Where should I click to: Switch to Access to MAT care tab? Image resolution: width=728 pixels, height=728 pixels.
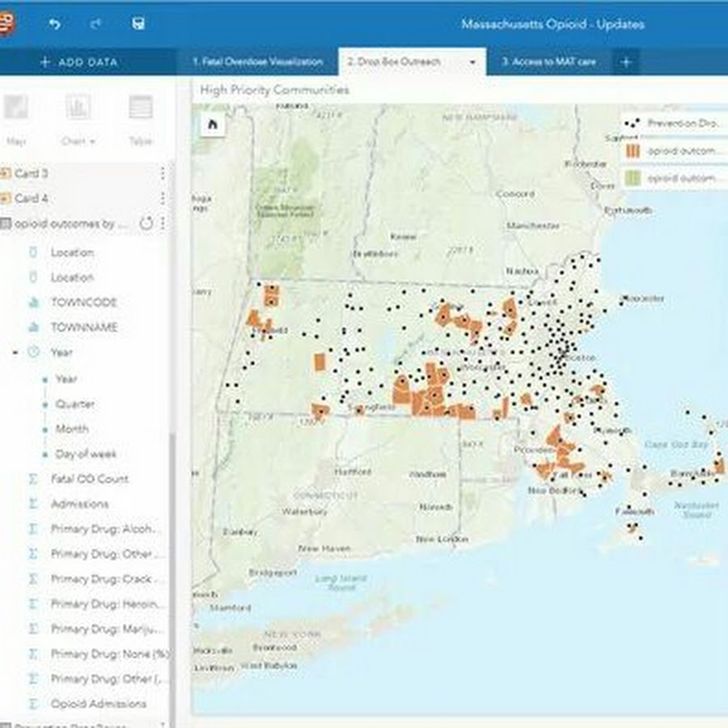coord(548,62)
